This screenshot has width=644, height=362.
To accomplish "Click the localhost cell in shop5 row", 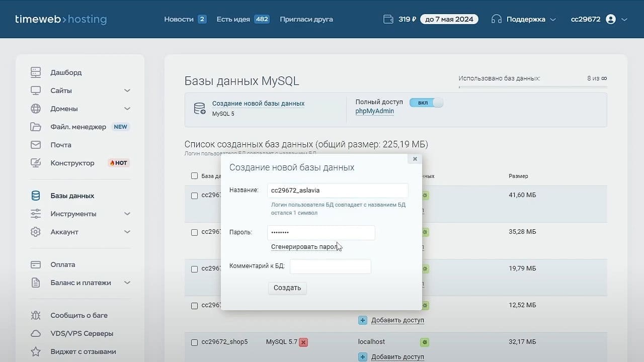I will [x=371, y=341].
